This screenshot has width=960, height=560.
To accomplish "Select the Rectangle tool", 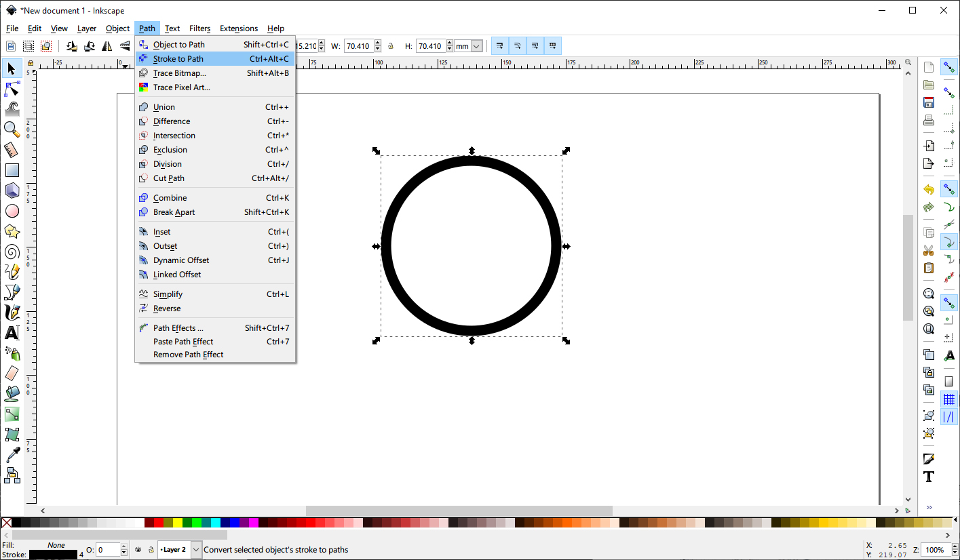I will pos(12,170).
